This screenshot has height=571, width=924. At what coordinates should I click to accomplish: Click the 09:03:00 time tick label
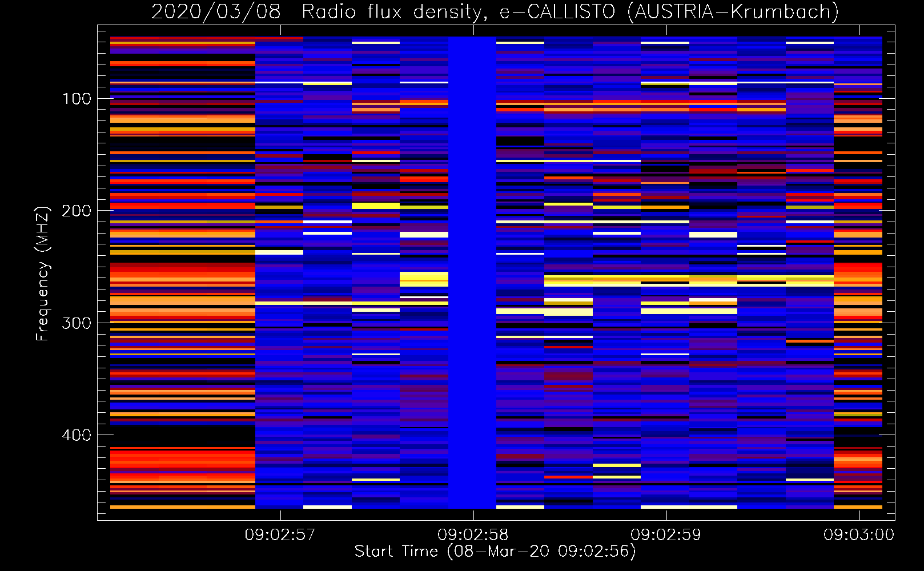[859, 535]
